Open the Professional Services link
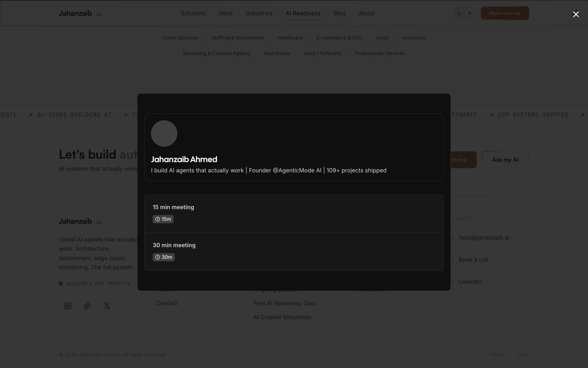 pyautogui.click(x=380, y=53)
